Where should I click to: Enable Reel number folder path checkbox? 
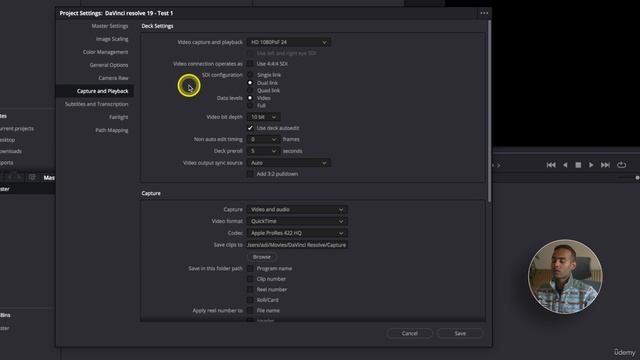point(250,289)
